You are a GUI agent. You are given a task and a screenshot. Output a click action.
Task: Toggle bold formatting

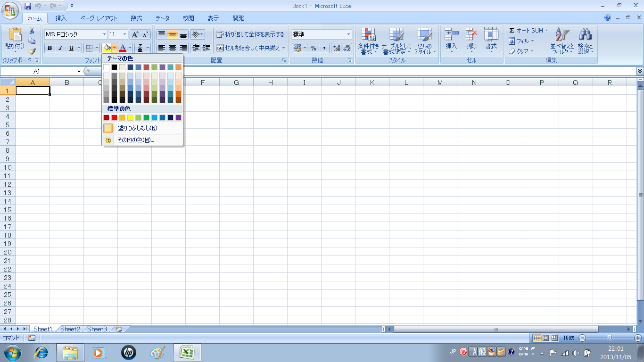click(x=50, y=48)
